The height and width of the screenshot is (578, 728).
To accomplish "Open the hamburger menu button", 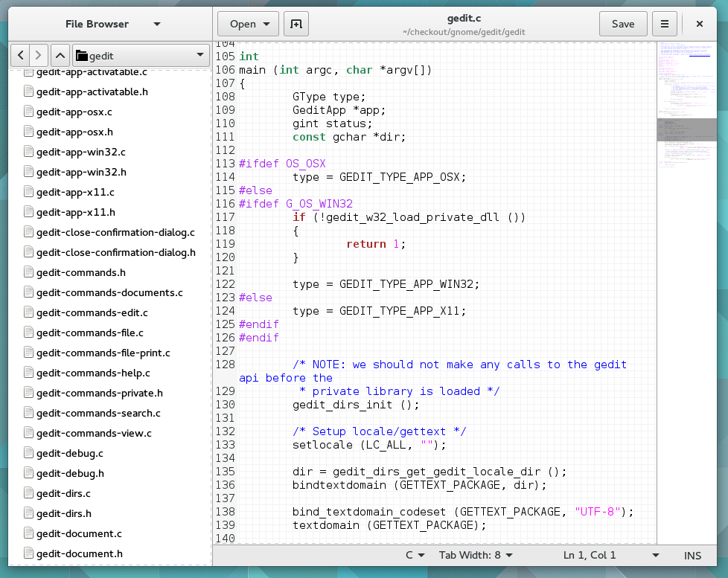I will [x=665, y=24].
